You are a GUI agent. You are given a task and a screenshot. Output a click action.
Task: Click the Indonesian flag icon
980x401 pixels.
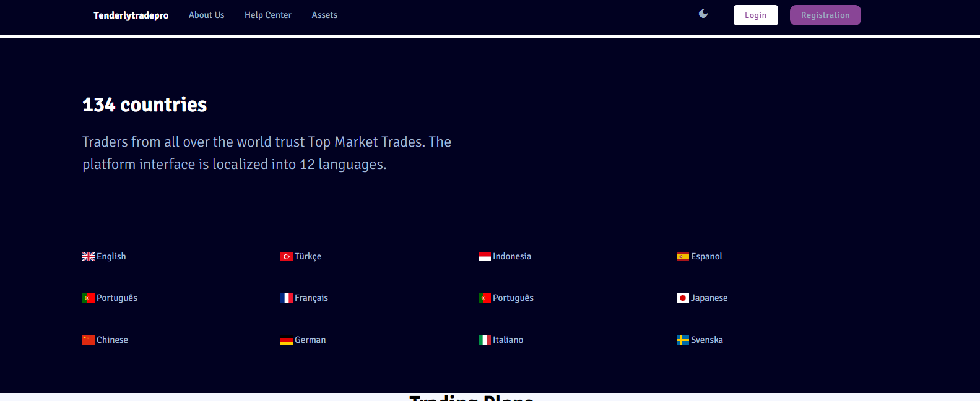pos(485,257)
